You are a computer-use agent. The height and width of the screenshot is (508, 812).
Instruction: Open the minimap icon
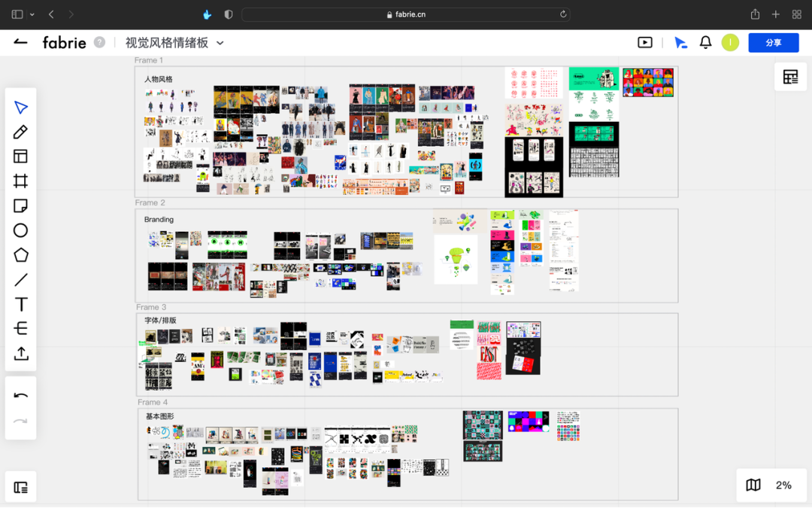[x=753, y=485]
